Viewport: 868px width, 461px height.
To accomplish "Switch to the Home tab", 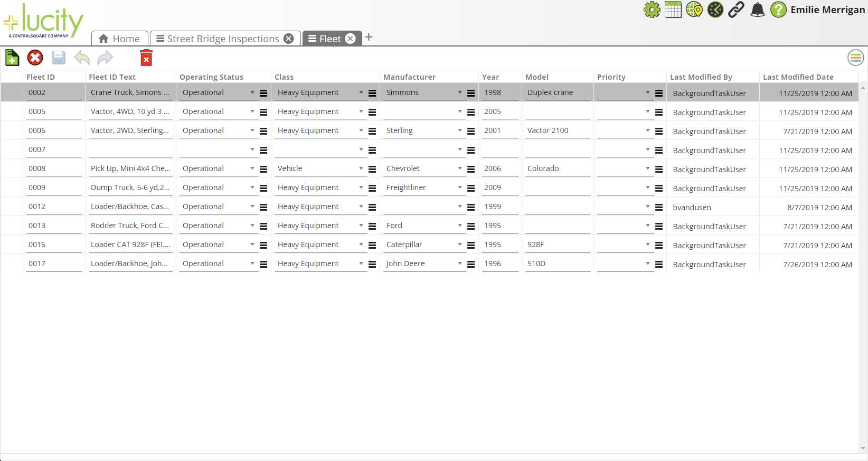I will tap(120, 39).
